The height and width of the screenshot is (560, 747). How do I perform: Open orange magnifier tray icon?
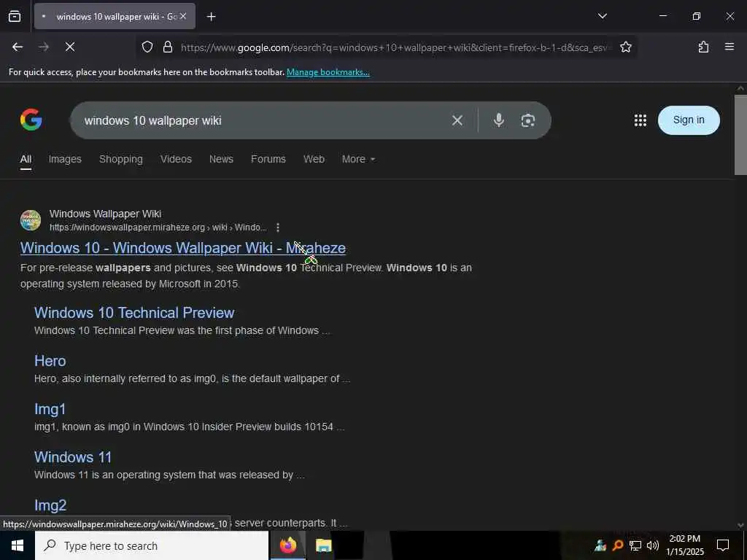617,545
